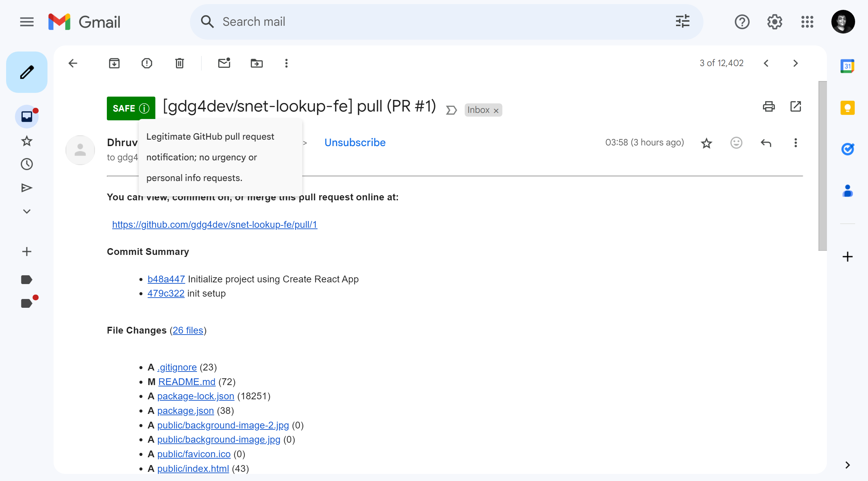868x481 pixels.
Task: Click into the Search mail field
Action: (x=407, y=22)
